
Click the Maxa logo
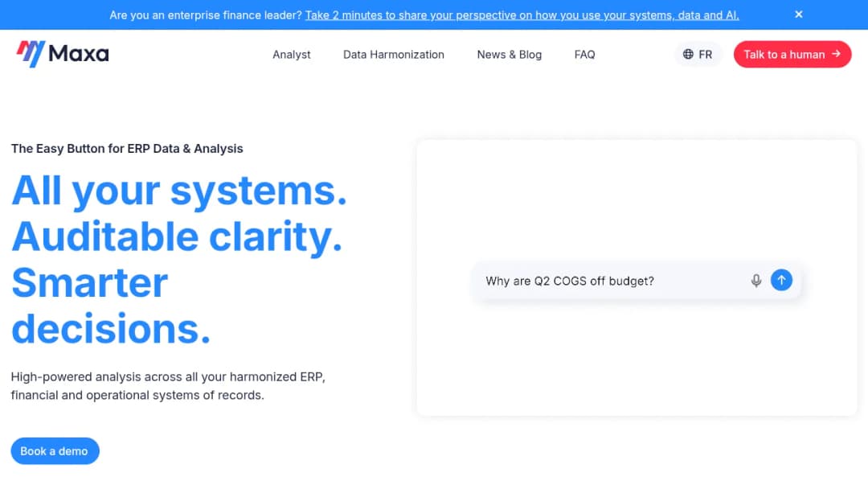pyautogui.click(x=63, y=54)
